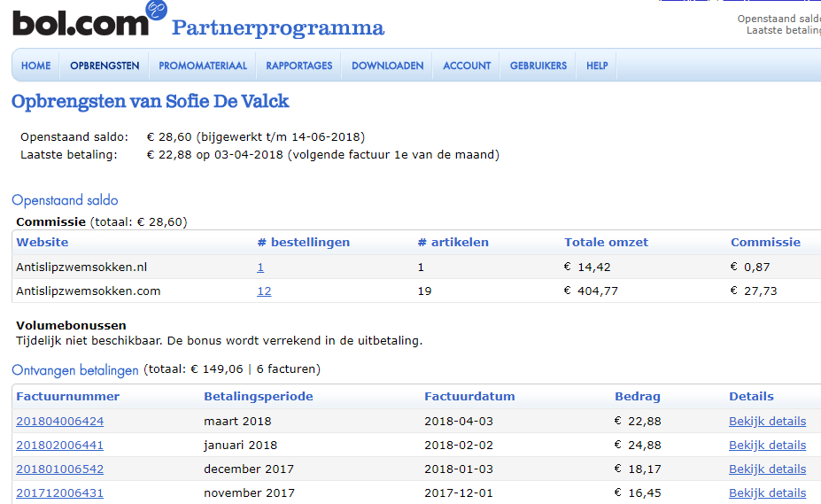The height and width of the screenshot is (504, 821).
Task: Click the Bedrag column header
Action: 637,397
